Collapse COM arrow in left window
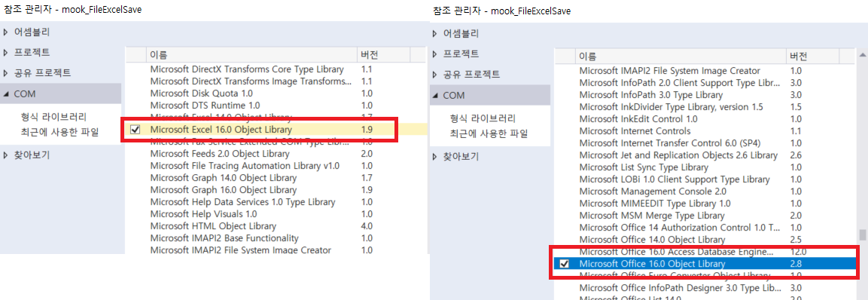Image resolution: width=868 pixels, height=300 pixels. click(5, 93)
